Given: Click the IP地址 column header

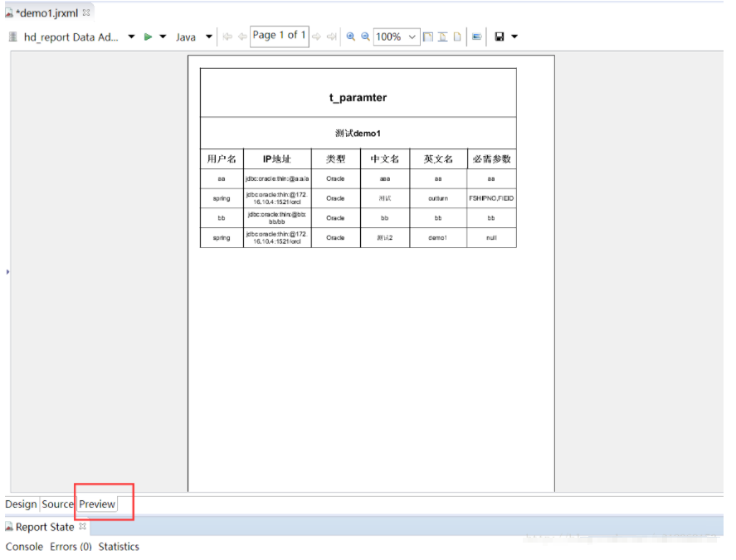Looking at the screenshot, I should tap(277, 158).
